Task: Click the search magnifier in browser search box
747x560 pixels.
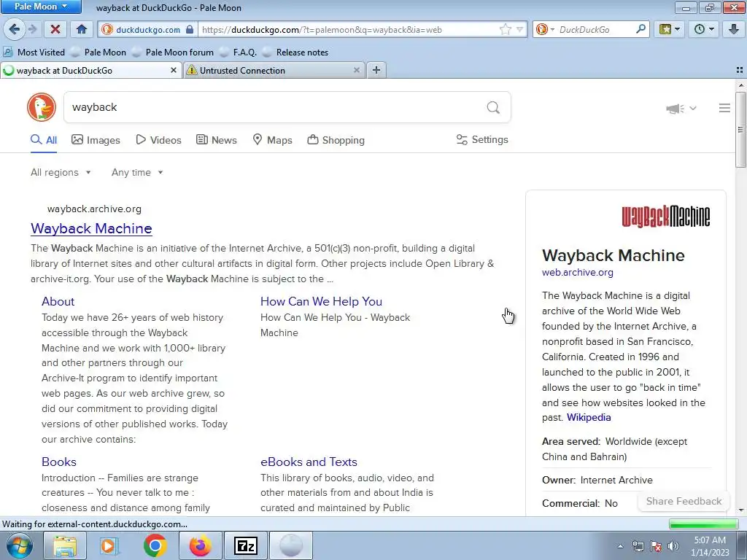Action: [640, 29]
